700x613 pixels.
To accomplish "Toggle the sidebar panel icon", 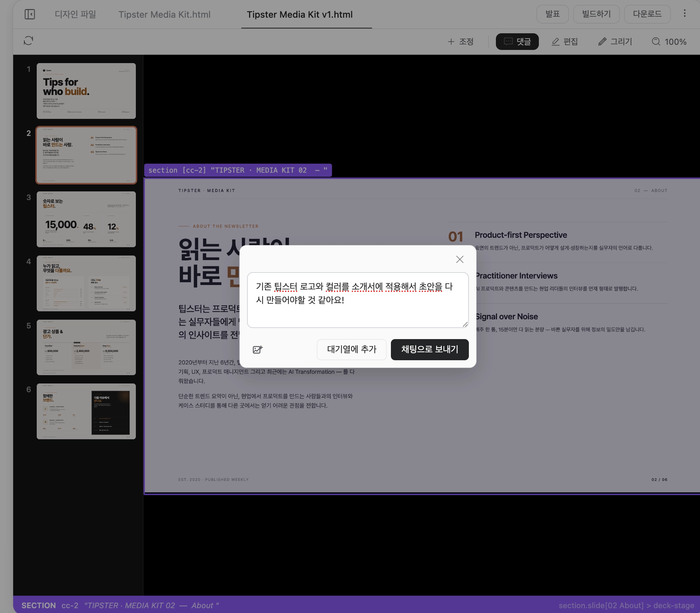I will (x=30, y=14).
